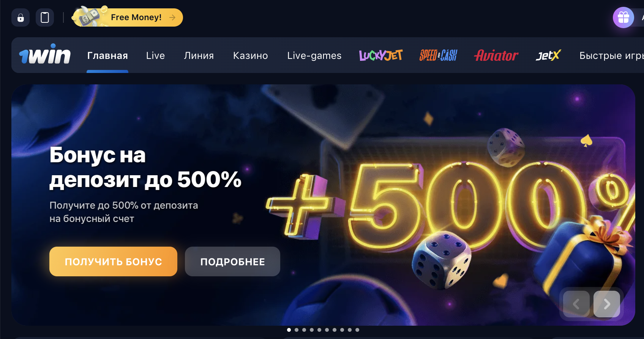This screenshot has width=644, height=339.
Task: Open the Линия menu item
Action: click(199, 55)
